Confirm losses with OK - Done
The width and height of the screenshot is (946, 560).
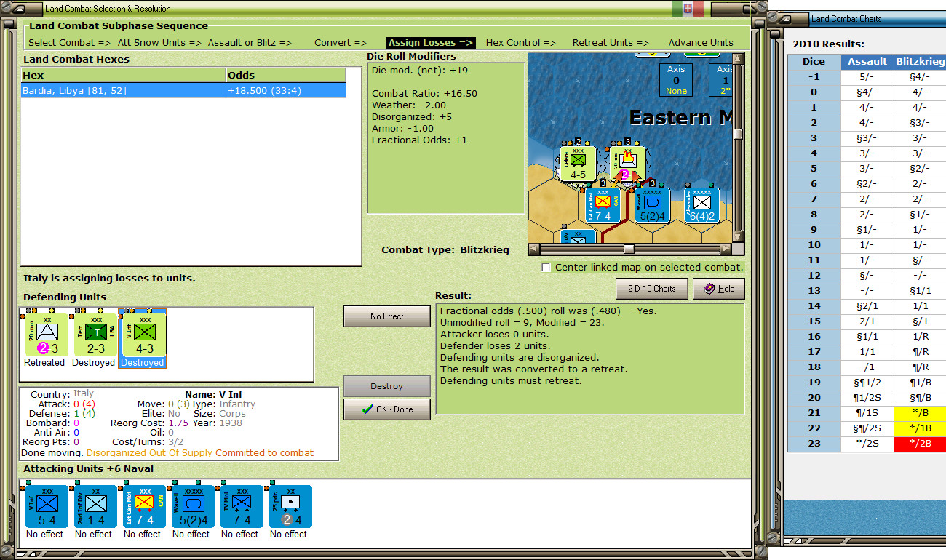point(387,409)
